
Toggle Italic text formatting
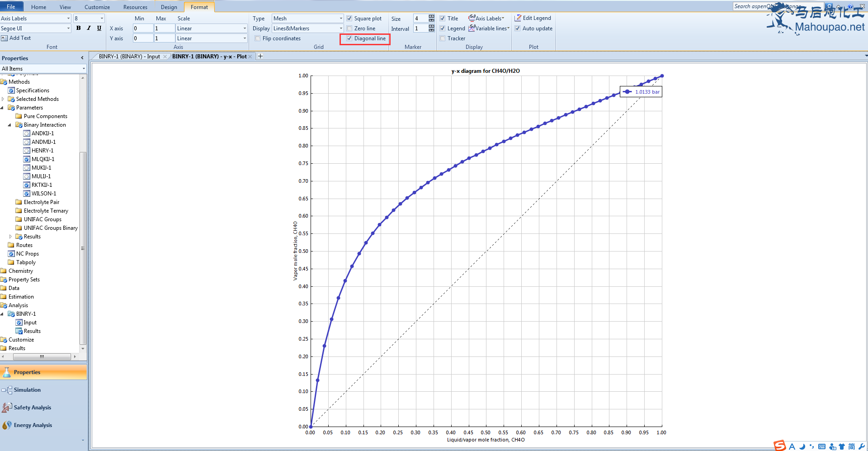89,28
